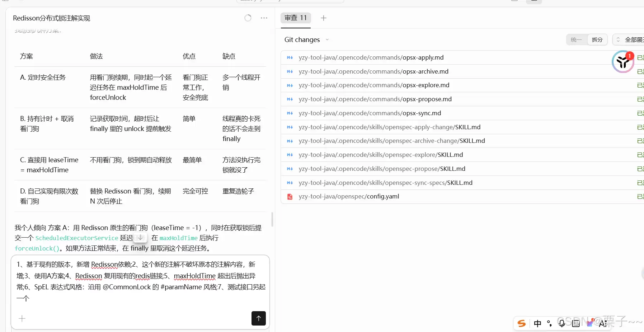Click markdown icon beside openspec-propose/SKILL.md
Viewport: 644px width, 332px height.
pos(290,169)
